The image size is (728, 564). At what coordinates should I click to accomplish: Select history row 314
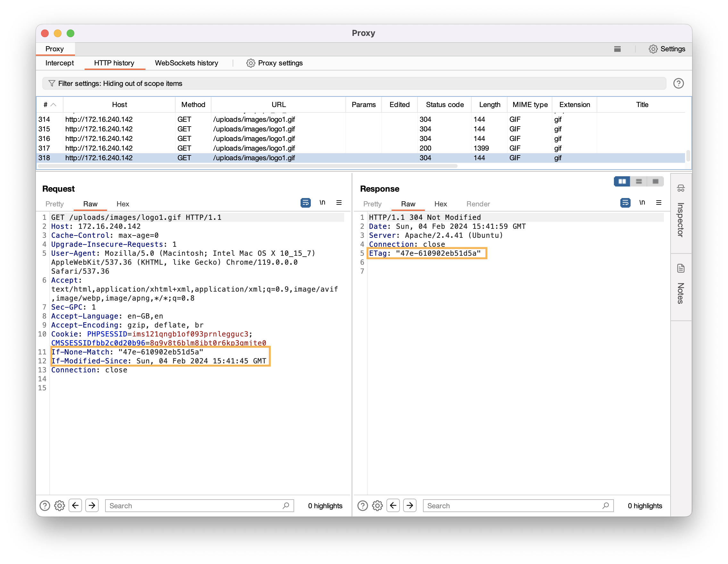[x=361, y=119]
